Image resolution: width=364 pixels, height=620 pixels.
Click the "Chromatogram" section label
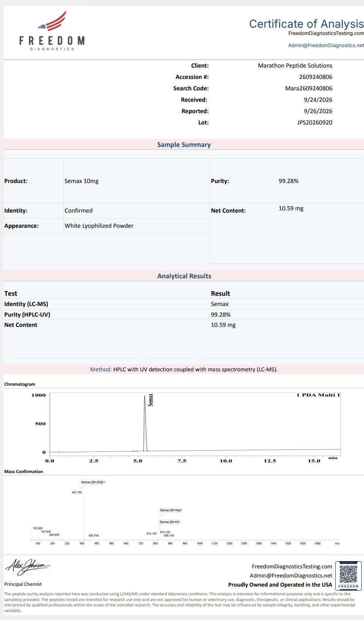click(x=20, y=384)
